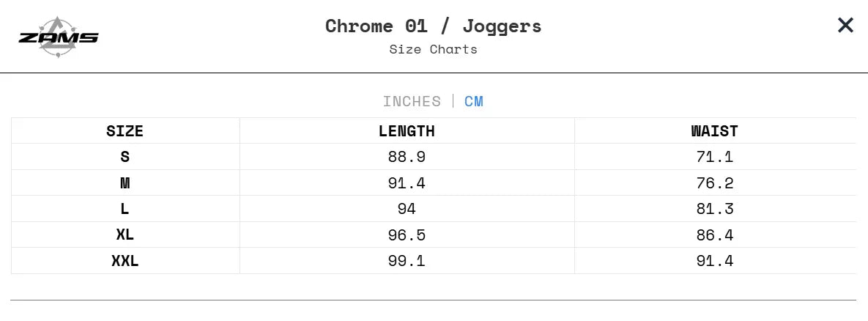This screenshot has width=868, height=321.
Task: Switch units to INCHES
Action: 412,101
